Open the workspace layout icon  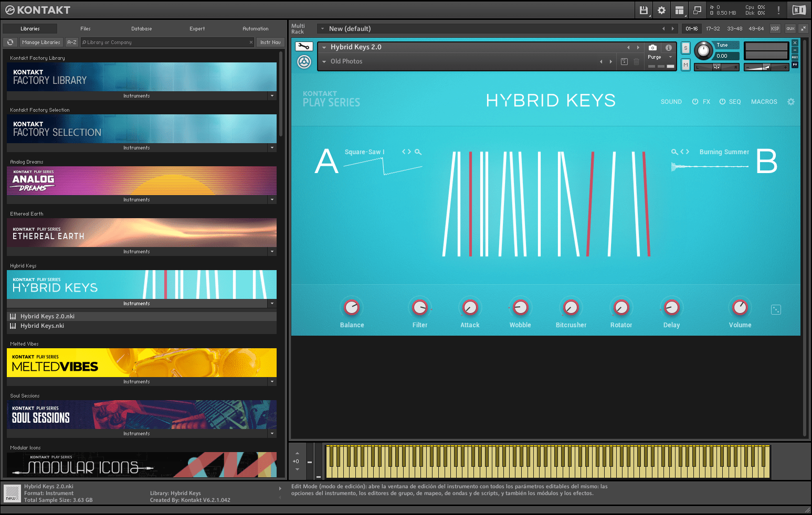679,10
